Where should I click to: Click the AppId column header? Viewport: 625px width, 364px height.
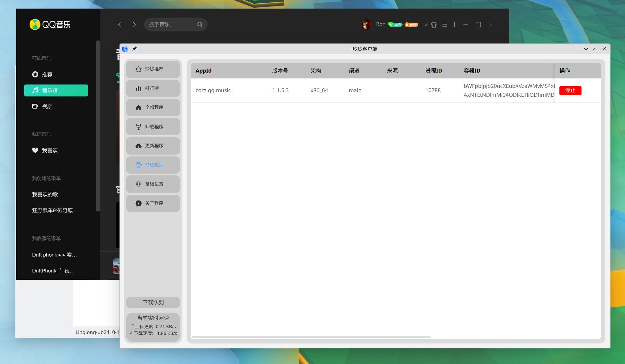point(203,71)
